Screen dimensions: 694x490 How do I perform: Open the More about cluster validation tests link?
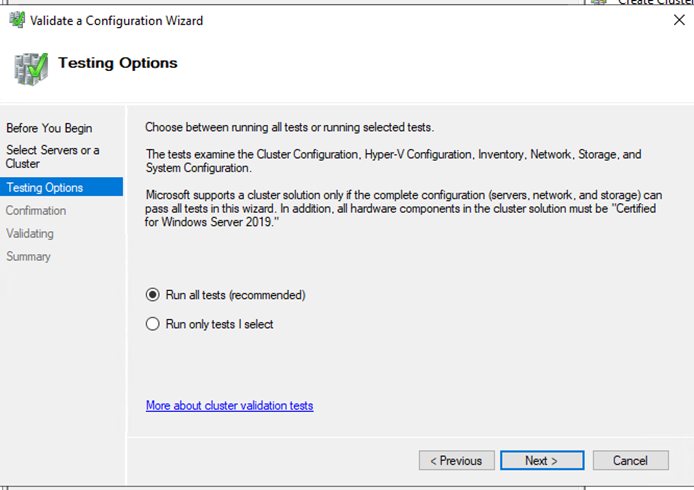click(229, 406)
